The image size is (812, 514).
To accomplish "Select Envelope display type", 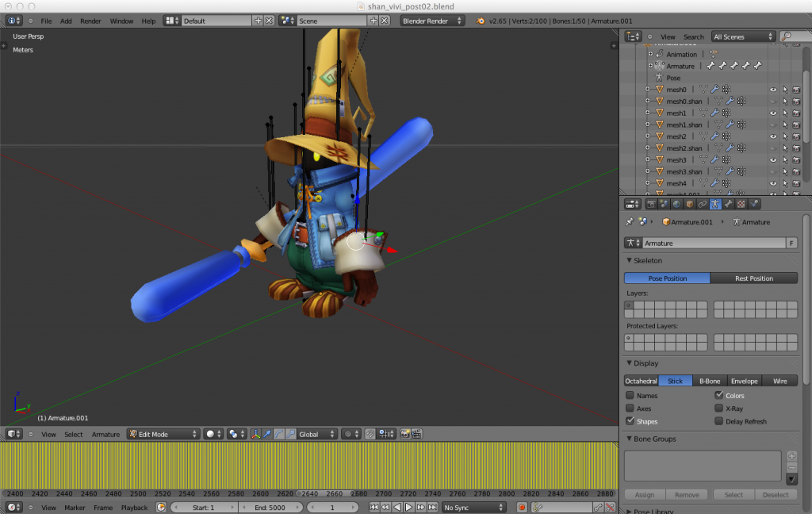I will pyautogui.click(x=744, y=381).
